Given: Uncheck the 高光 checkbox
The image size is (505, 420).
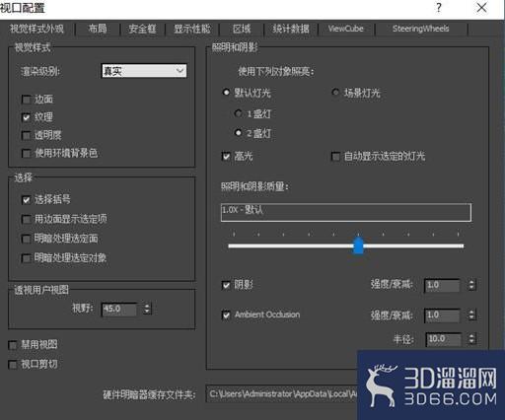Looking at the screenshot, I should point(226,156).
